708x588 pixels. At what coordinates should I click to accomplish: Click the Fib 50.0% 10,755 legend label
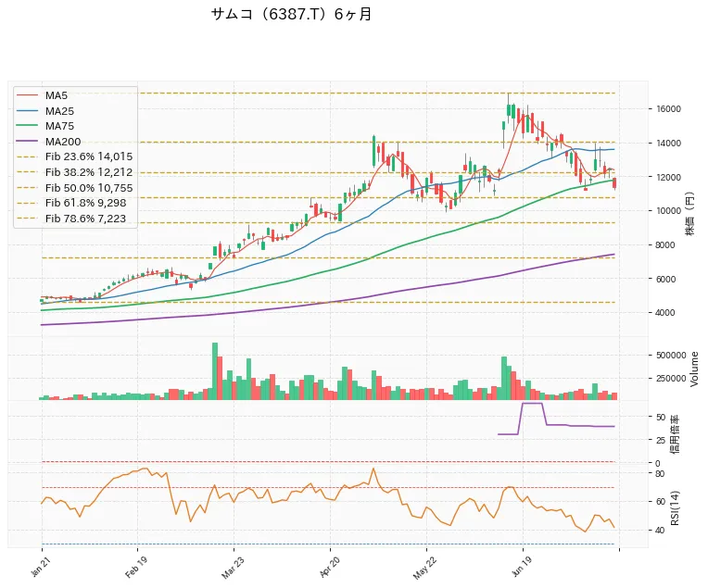point(89,188)
